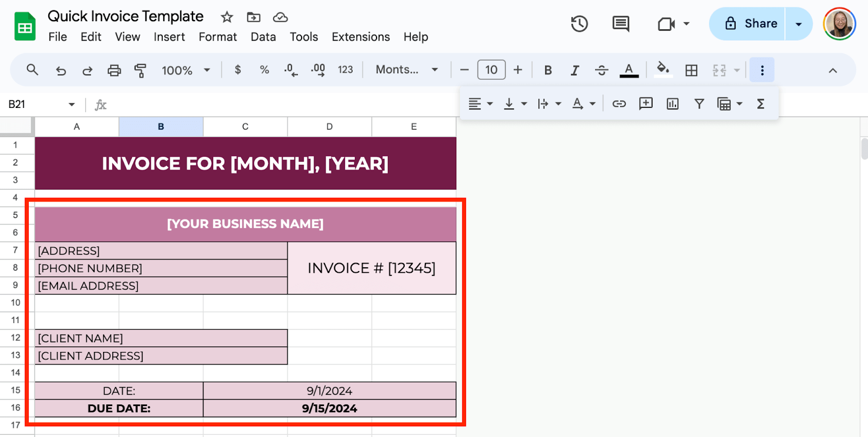Open the zoom 100% dropdown
Screen dimensions: 868x437
(186, 70)
